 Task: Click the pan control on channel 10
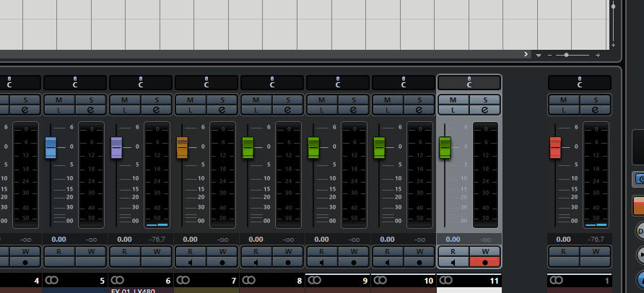(x=403, y=83)
